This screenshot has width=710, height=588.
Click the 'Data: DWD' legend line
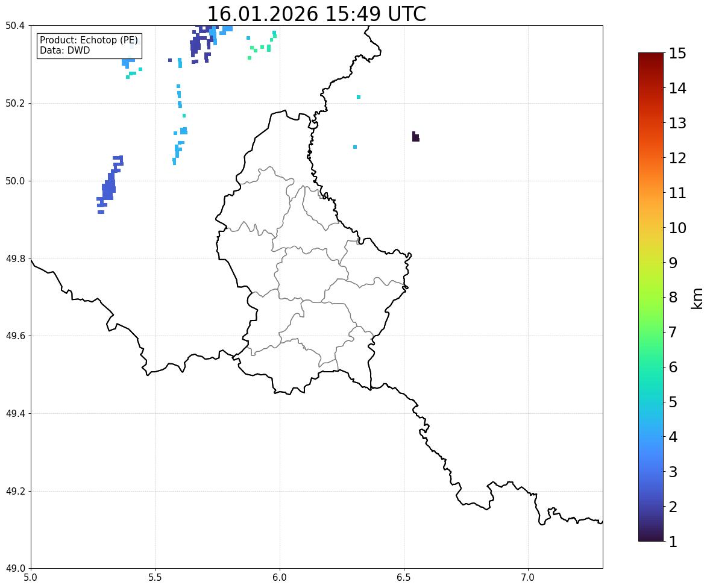[x=64, y=50]
